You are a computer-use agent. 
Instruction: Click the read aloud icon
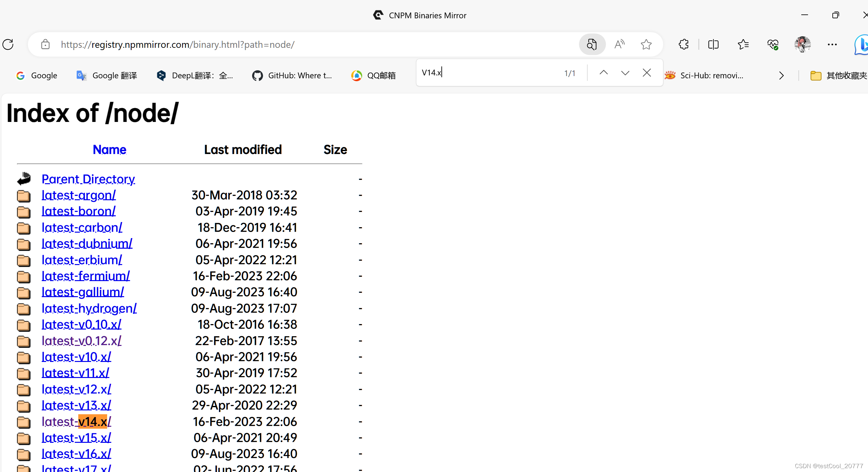click(x=619, y=45)
